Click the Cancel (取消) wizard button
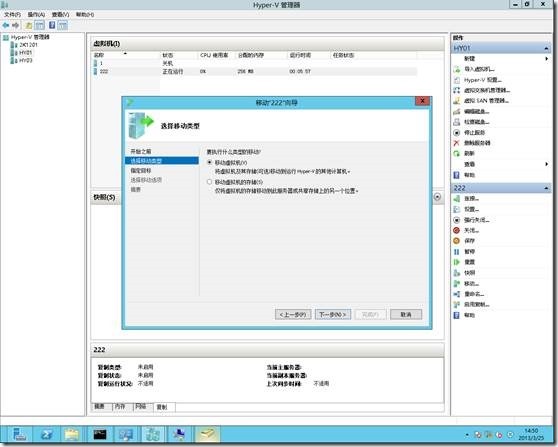The image size is (558, 447). click(x=406, y=315)
